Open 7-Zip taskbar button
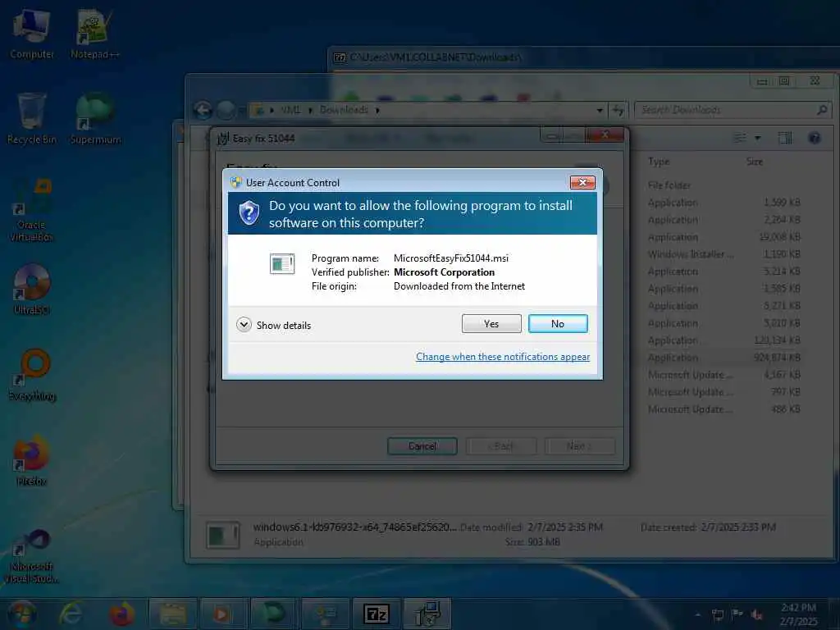The height and width of the screenshot is (630, 840). coord(376,614)
